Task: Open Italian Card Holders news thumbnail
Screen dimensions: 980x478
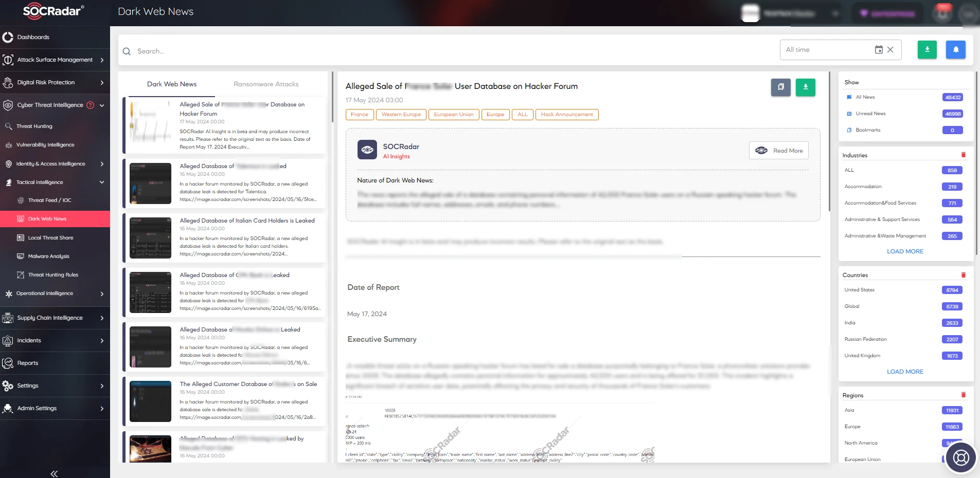Action: click(x=150, y=238)
